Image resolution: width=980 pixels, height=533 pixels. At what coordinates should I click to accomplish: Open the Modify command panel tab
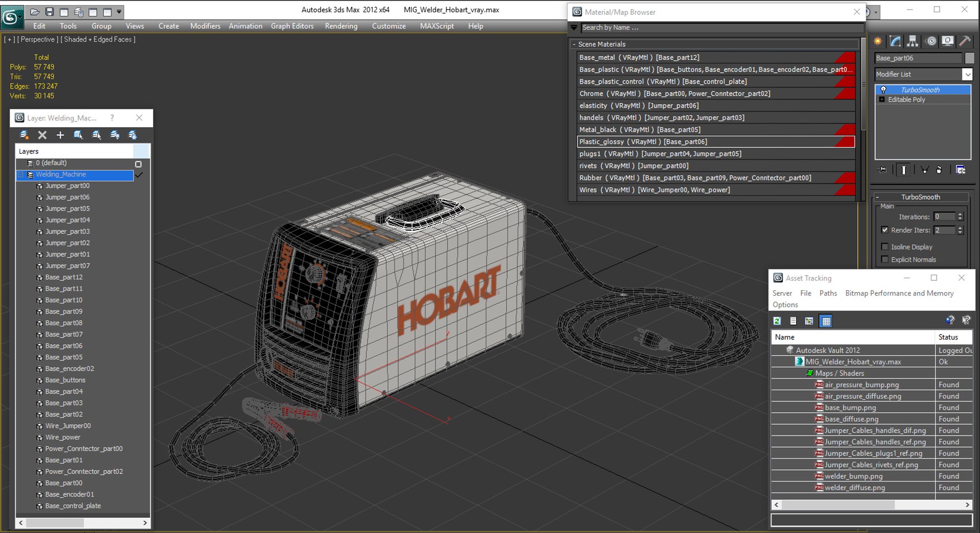pyautogui.click(x=895, y=41)
